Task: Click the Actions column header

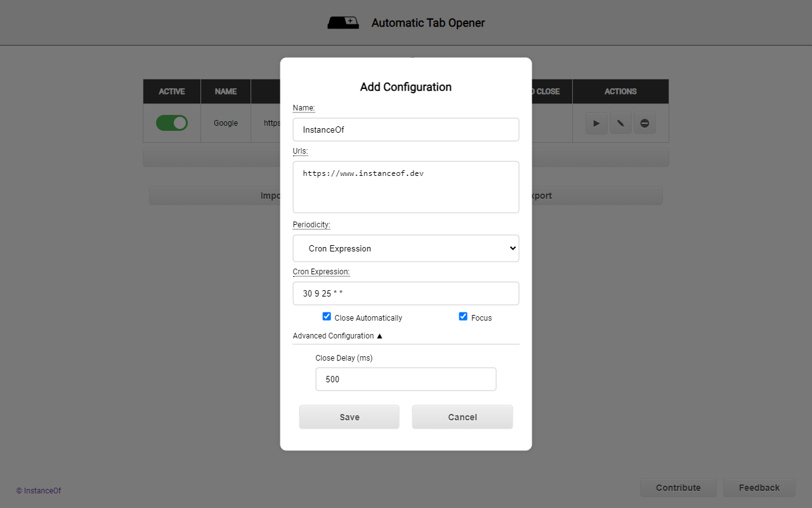Action: 620,91
